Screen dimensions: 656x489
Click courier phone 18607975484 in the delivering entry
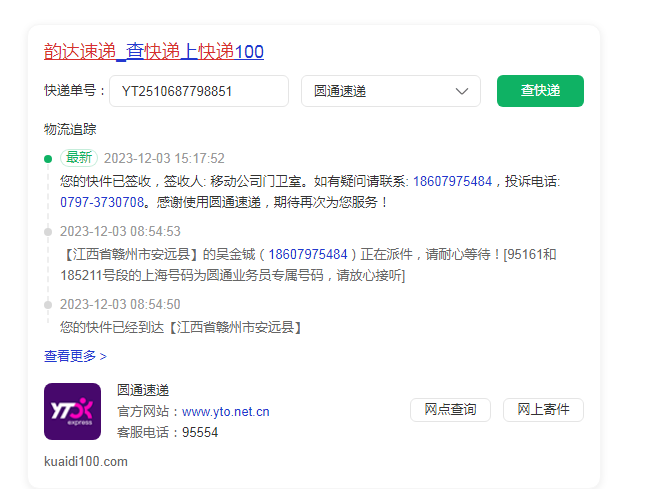(308, 254)
